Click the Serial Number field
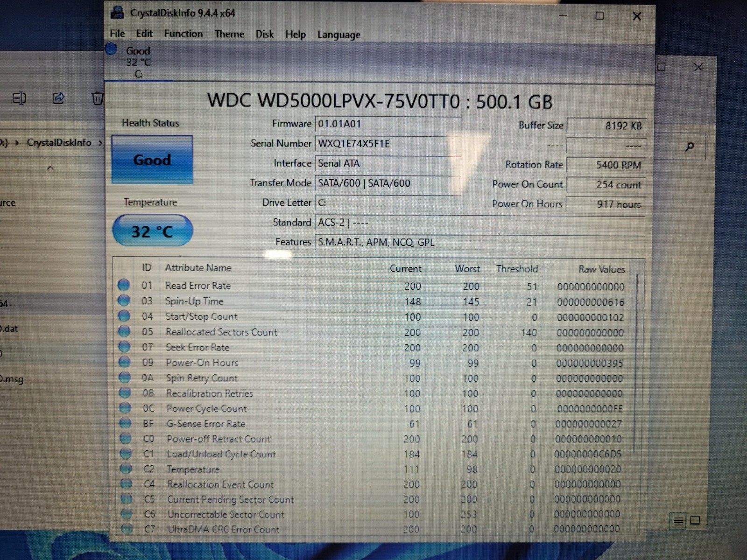Viewport: 747px width, 560px height. (x=388, y=143)
